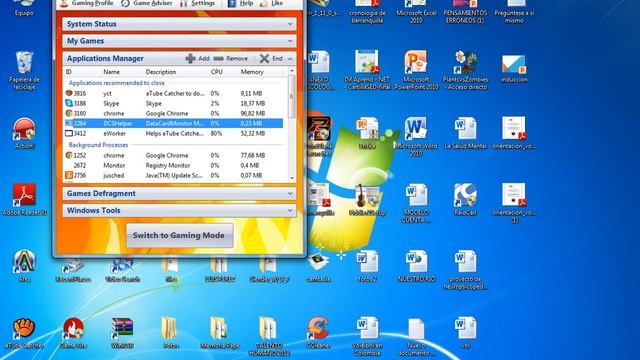Select the PlantsVsZombies Acceso directo icon
The height and width of the screenshot is (360, 640).
[x=465, y=70]
